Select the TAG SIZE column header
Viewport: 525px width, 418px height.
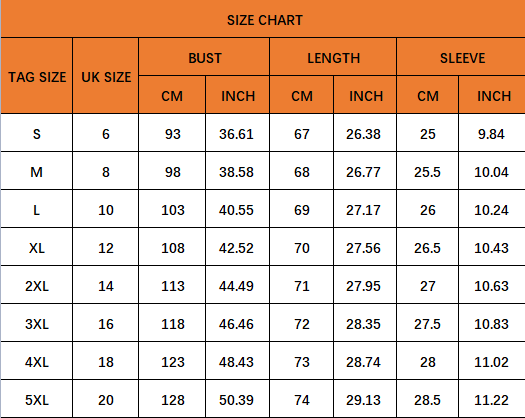37,76
